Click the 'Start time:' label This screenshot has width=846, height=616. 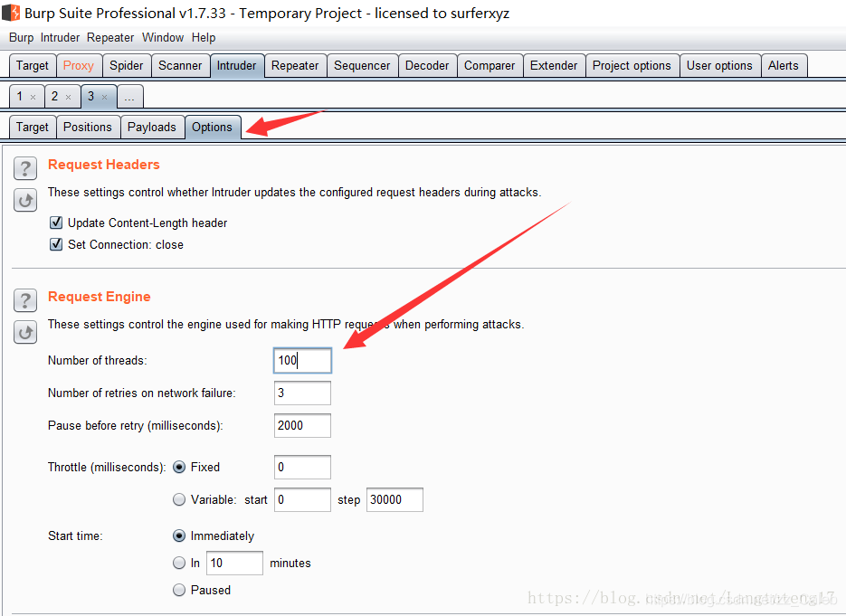75,535
